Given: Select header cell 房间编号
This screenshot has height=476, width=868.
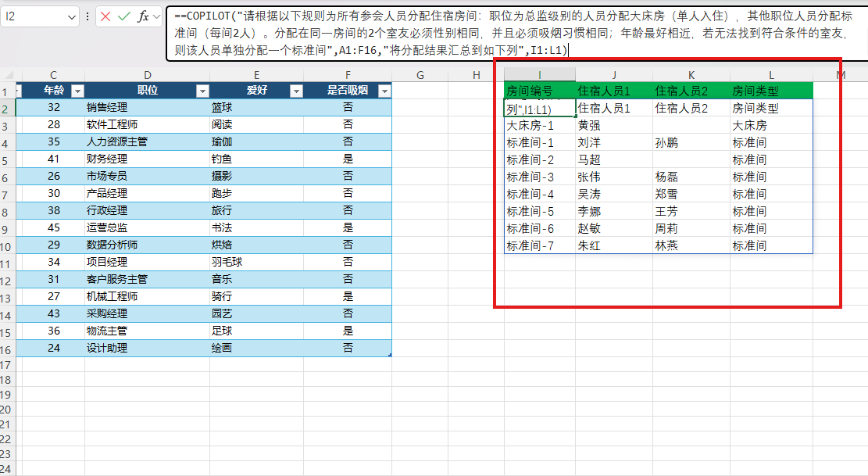Looking at the screenshot, I should (540, 91).
